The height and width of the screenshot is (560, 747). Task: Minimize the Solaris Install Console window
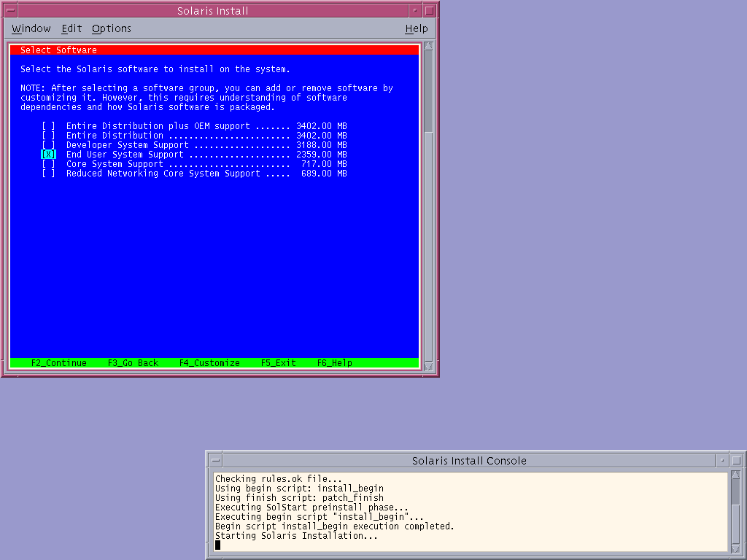pos(722,461)
